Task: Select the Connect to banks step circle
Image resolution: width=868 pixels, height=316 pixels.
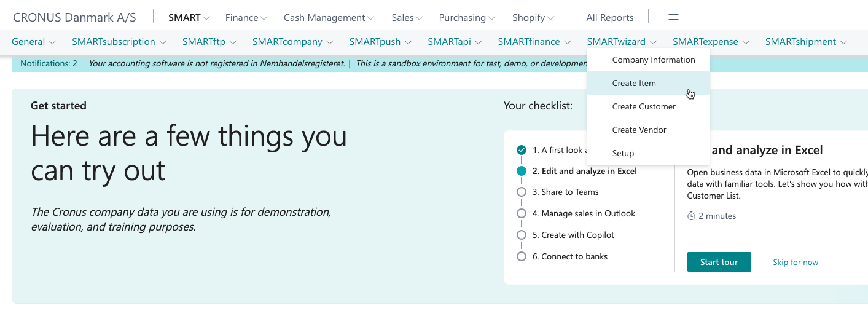Action: click(x=522, y=256)
